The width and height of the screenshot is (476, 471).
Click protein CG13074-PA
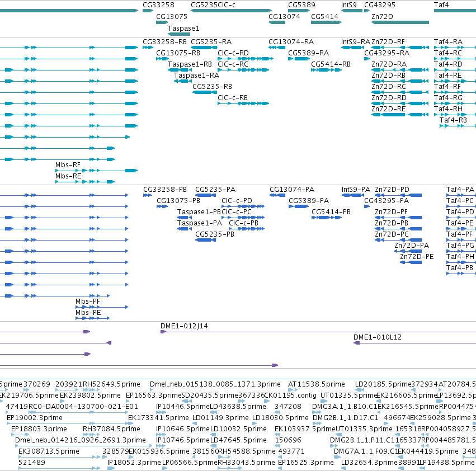277,195
